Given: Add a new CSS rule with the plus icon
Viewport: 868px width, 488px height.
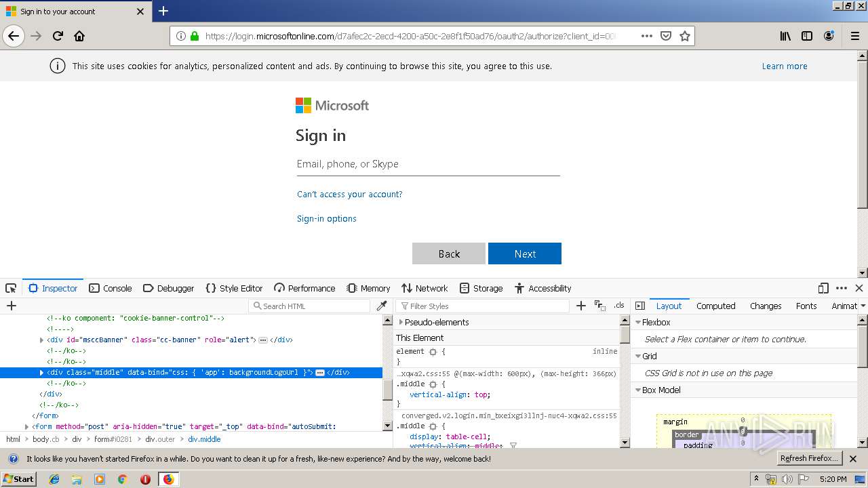Looking at the screenshot, I should tap(580, 306).
